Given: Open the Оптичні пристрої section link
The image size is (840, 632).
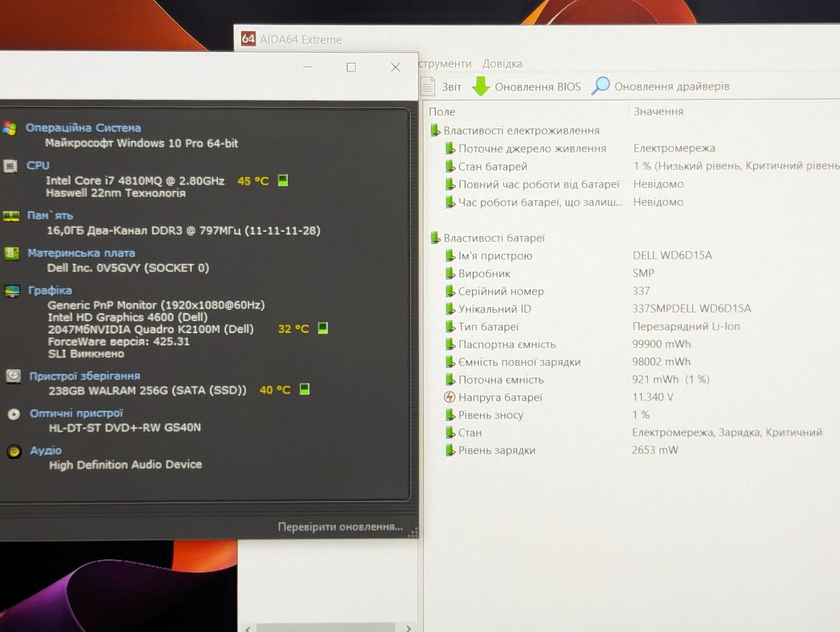Looking at the screenshot, I should (x=76, y=413).
